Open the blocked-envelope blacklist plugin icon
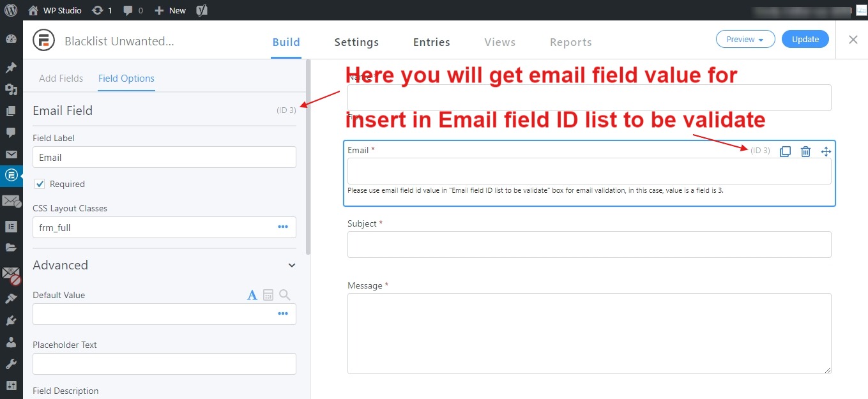The image size is (868, 399). click(x=11, y=276)
